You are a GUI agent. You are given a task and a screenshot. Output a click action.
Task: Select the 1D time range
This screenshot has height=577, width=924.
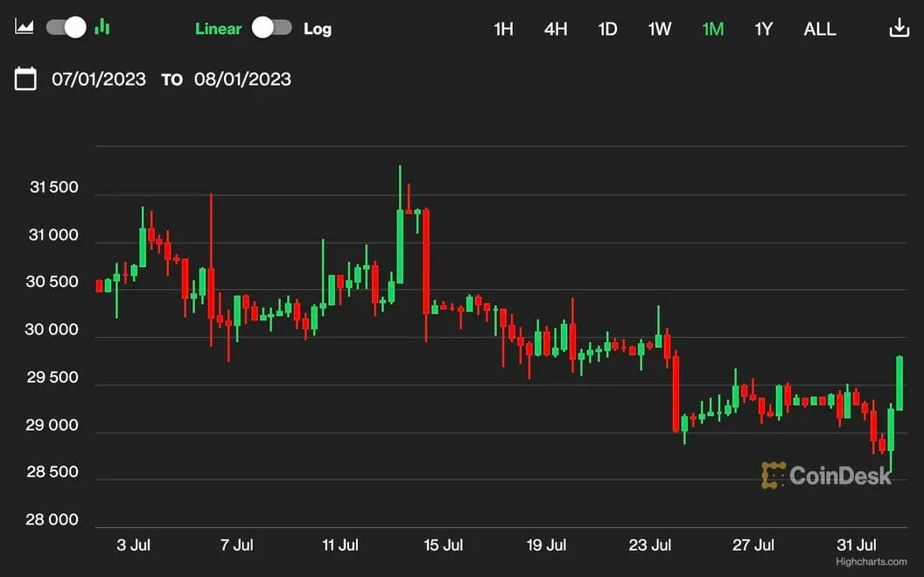(607, 29)
